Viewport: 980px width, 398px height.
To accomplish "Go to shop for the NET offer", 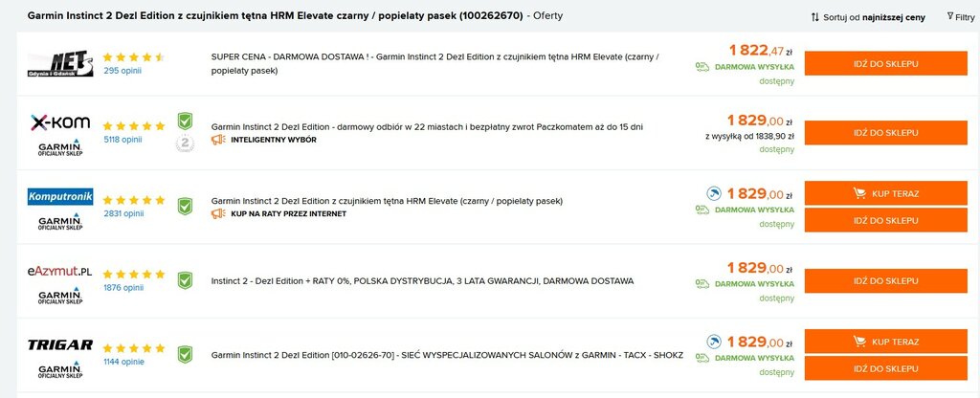I will point(885,64).
